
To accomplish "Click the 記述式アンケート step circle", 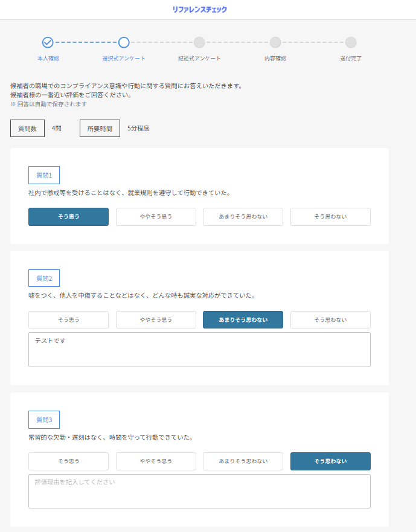I will [x=199, y=42].
